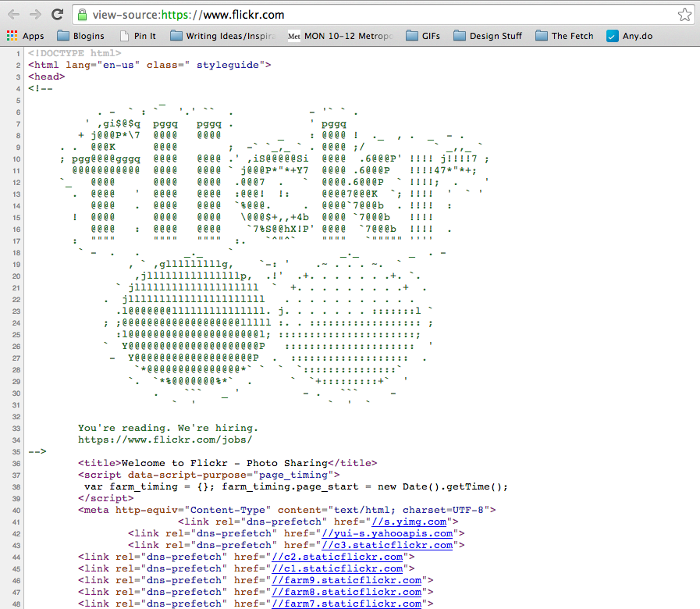Open the Apps launcher bookmark

tap(26, 36)
